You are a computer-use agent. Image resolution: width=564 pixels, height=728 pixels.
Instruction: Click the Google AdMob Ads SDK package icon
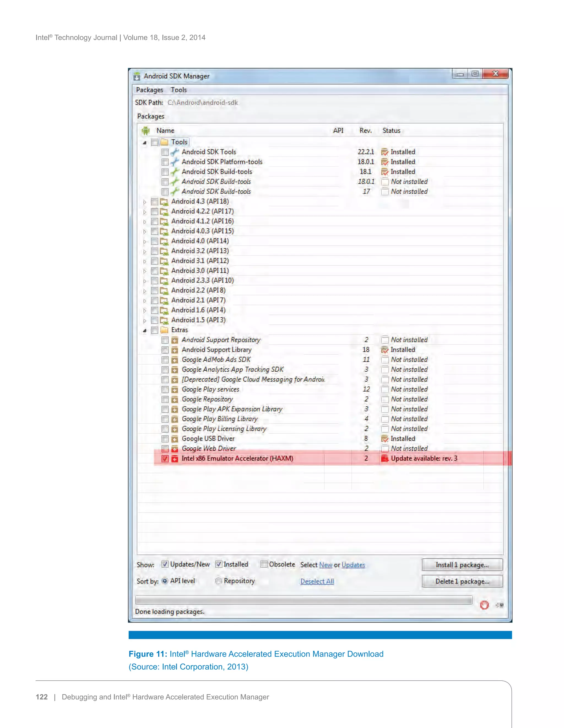pyautogui.click(x=175, y=360)
